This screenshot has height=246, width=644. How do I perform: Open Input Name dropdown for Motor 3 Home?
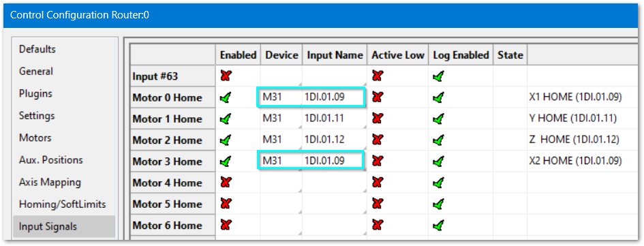(x=335, y=162)
